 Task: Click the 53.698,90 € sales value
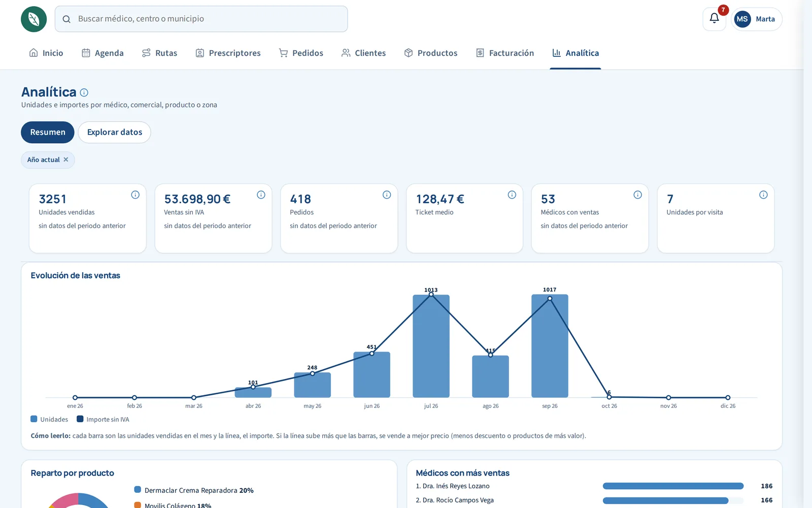tap(197, 199)
